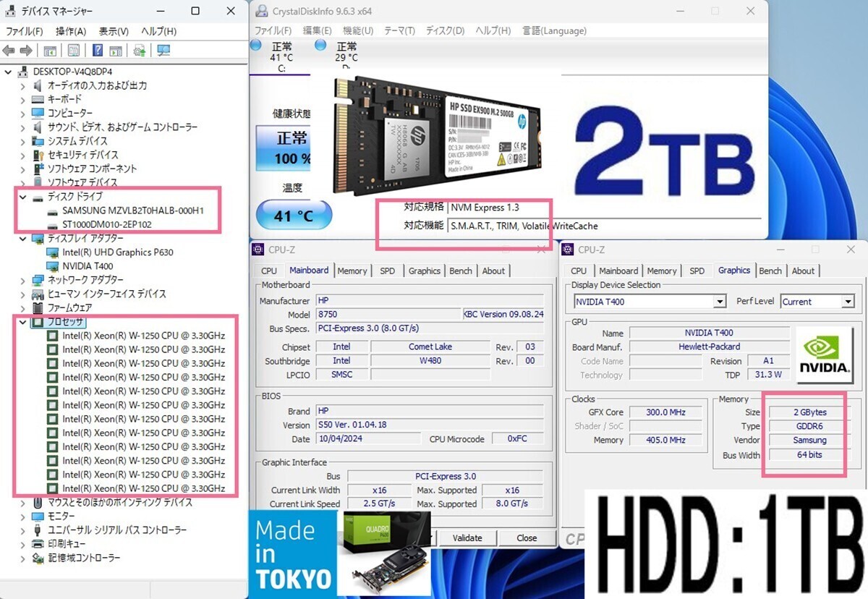868x599 pixels.
Task: Expand the システム デバイス category
Action: 22,141
